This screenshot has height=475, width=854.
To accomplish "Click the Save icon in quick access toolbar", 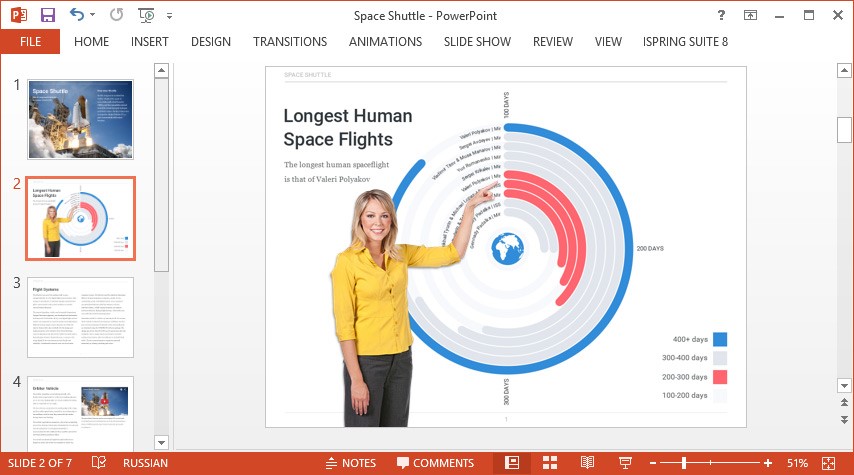I will coord(47,16).
